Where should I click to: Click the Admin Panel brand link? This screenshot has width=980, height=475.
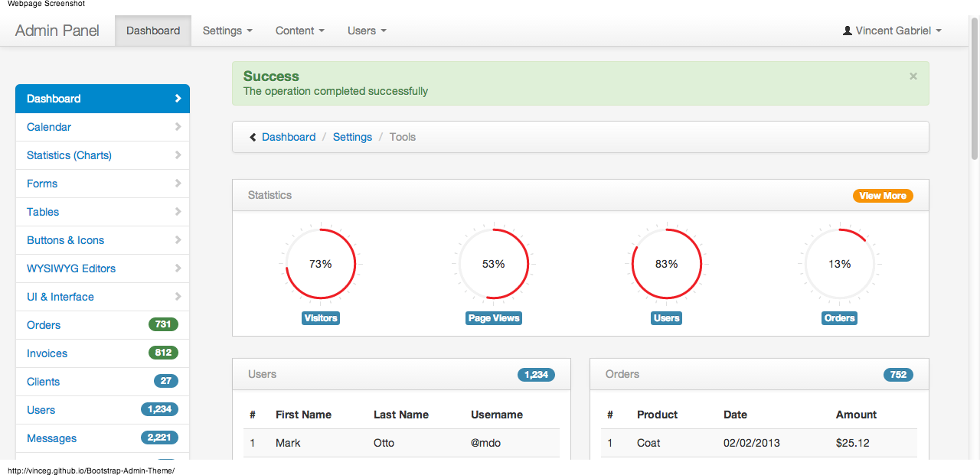coord(57,31)
